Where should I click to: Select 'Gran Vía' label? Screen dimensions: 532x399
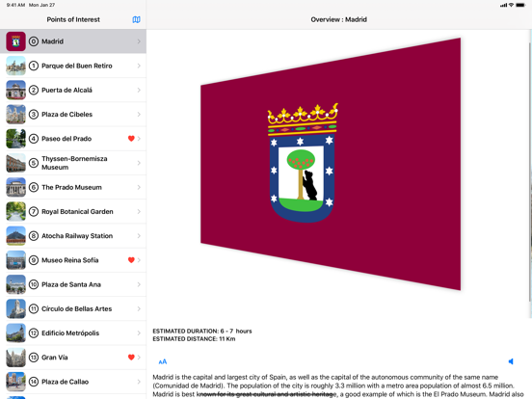[55, 358]
